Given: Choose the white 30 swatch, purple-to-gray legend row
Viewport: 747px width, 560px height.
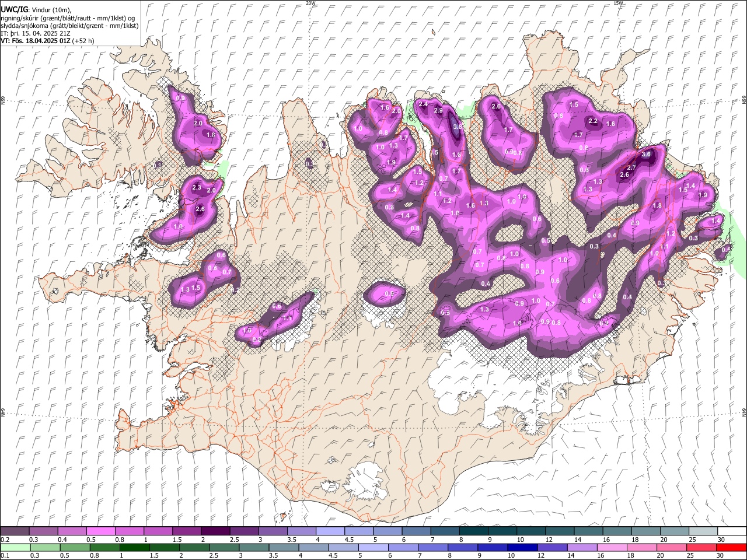Looking at the screenshot, I should (731, 531).
